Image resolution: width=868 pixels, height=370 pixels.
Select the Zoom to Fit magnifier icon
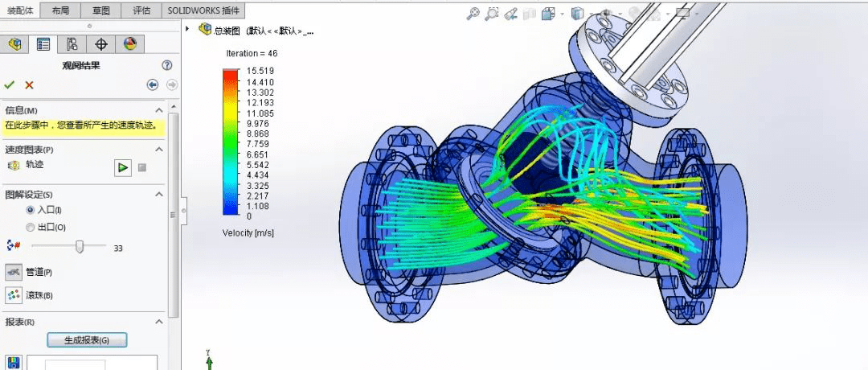coord(473,14)
